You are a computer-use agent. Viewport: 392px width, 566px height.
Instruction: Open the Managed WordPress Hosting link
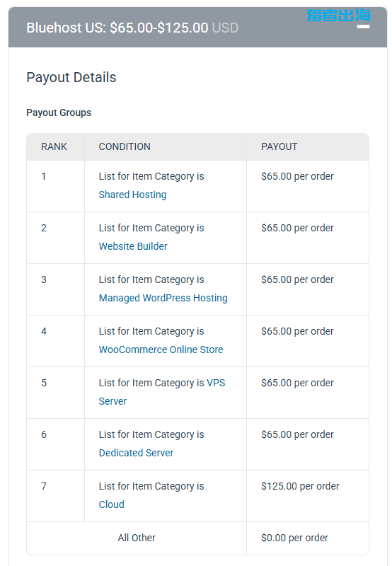[x=163, y=298]
